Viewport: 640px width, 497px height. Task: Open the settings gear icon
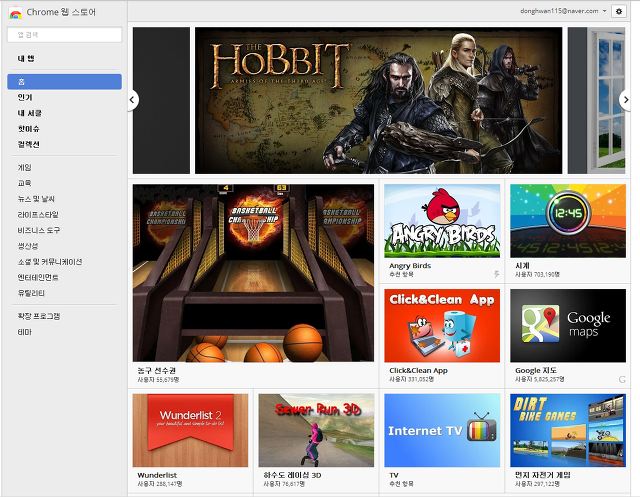[618, 11]
